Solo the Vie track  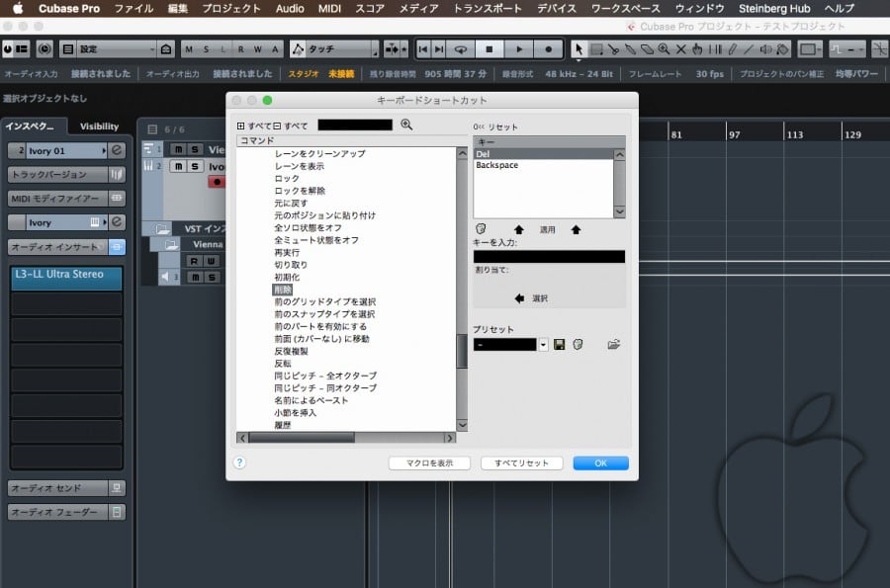195,149
